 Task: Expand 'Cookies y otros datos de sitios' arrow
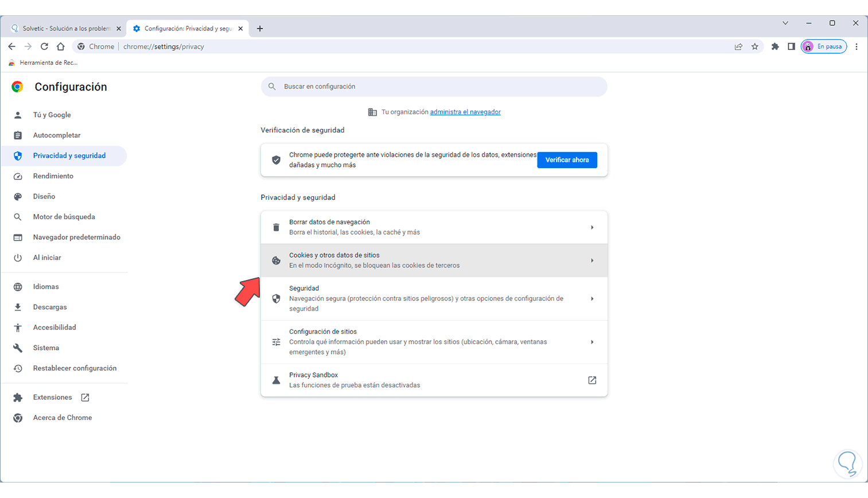click(592, 260)
